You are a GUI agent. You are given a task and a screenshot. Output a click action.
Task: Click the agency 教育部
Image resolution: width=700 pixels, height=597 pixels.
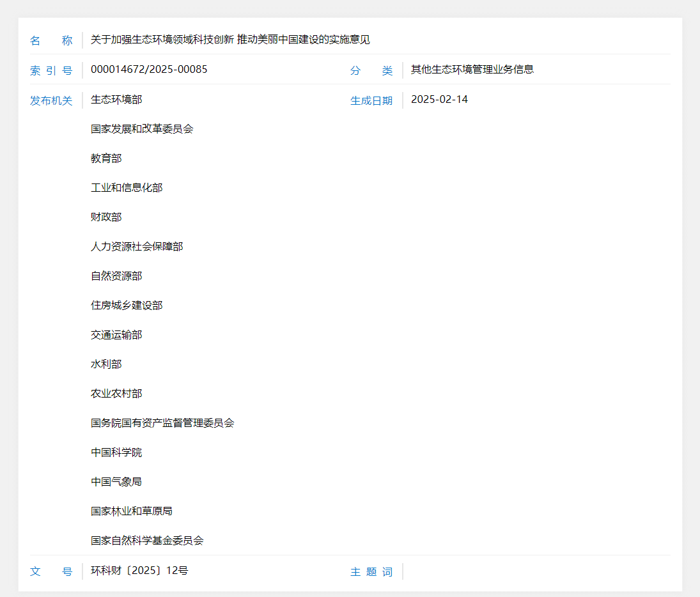(106, 159)
